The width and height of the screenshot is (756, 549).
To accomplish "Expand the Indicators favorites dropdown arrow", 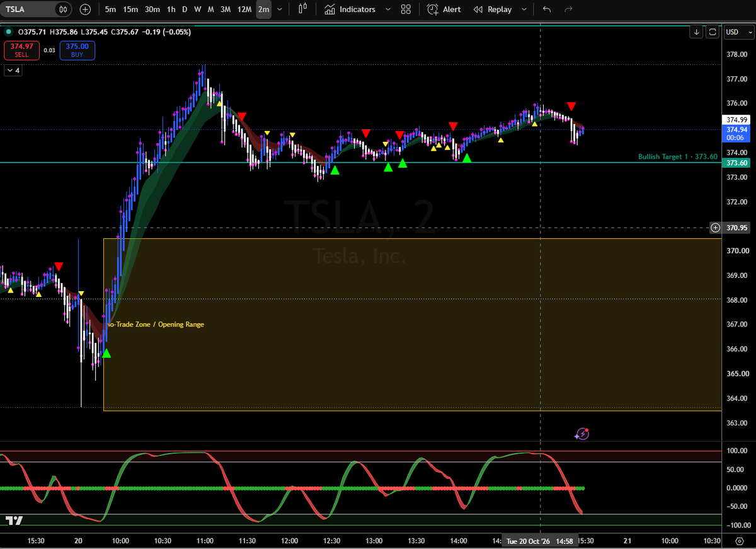I will click(x=387, y=9).
